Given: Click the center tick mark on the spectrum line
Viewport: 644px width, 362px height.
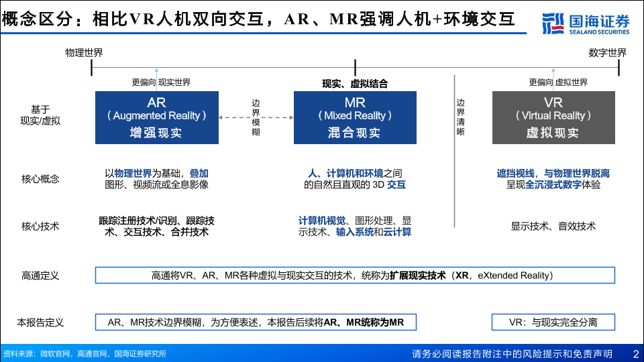Looking at the screenshot, I should (x=355, y=67).
